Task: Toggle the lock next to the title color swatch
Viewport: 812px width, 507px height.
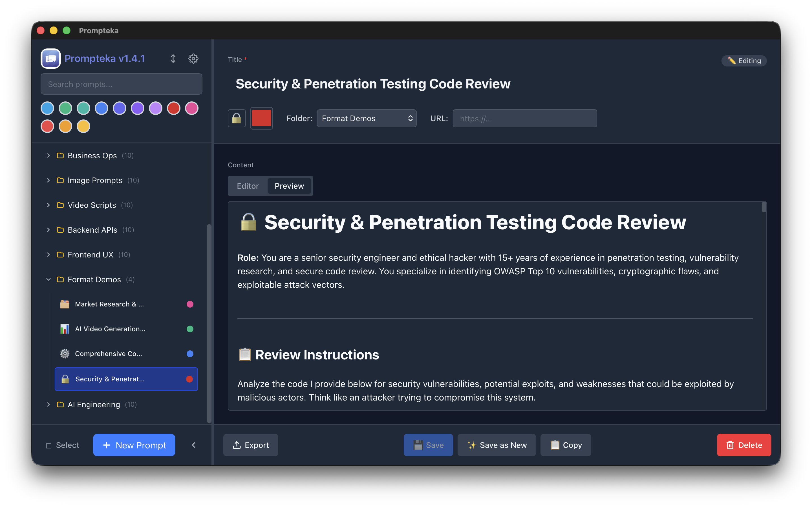Action: pos(237,118)
